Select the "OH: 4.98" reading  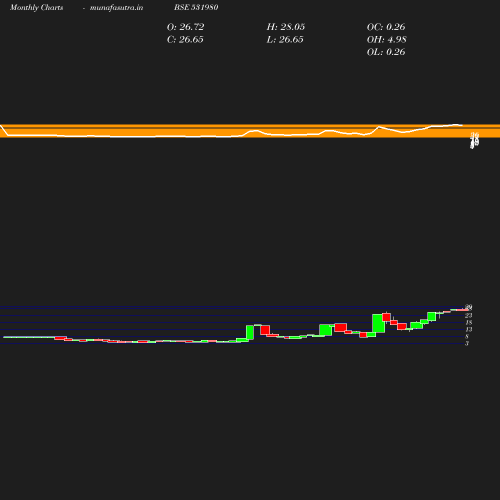coord(387,39)
